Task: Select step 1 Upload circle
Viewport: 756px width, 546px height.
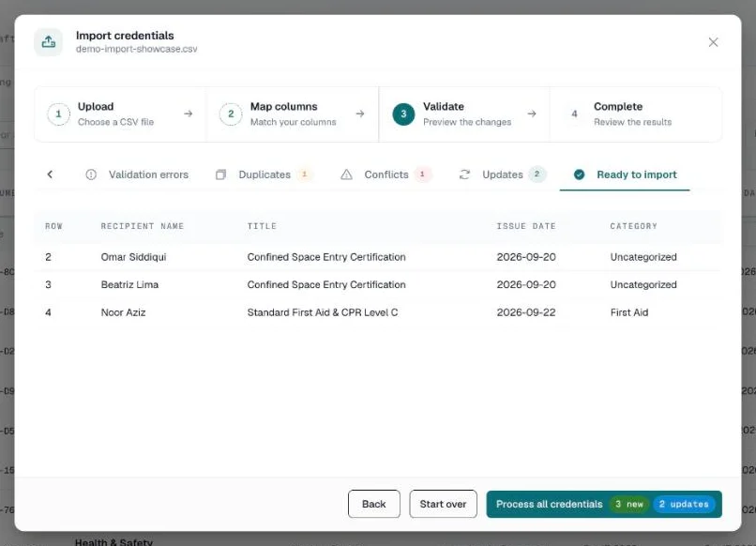Action: [x=58, y=114]
